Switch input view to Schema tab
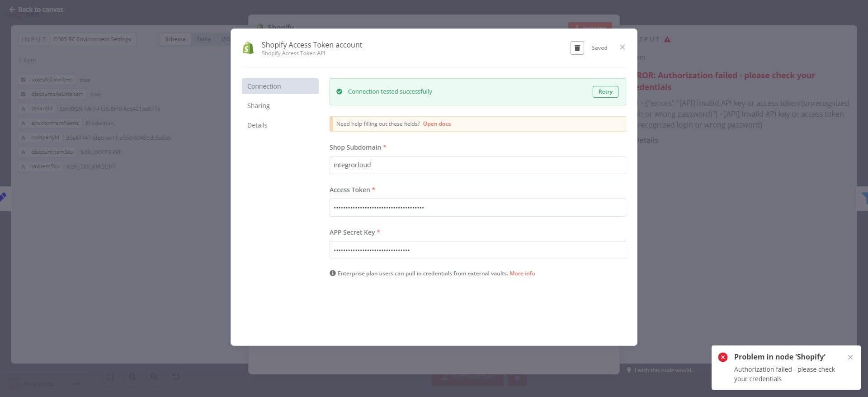 [x=175, y=39]
